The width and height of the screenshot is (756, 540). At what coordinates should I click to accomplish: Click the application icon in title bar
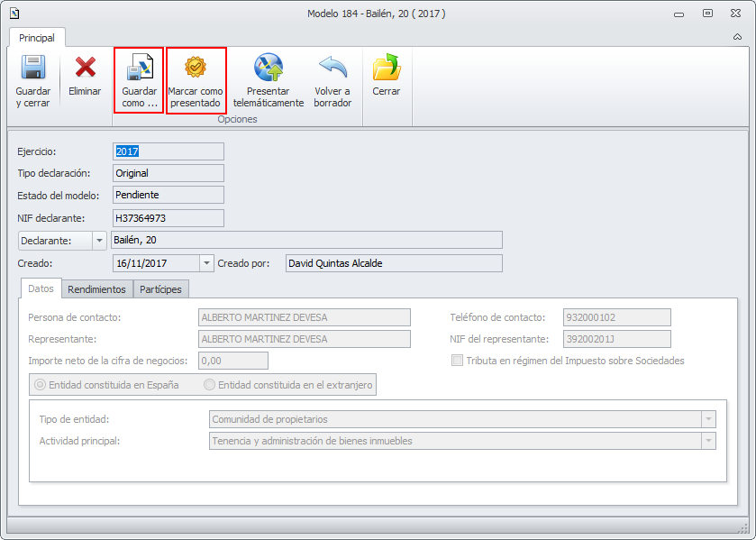click(x=14, y=13)
